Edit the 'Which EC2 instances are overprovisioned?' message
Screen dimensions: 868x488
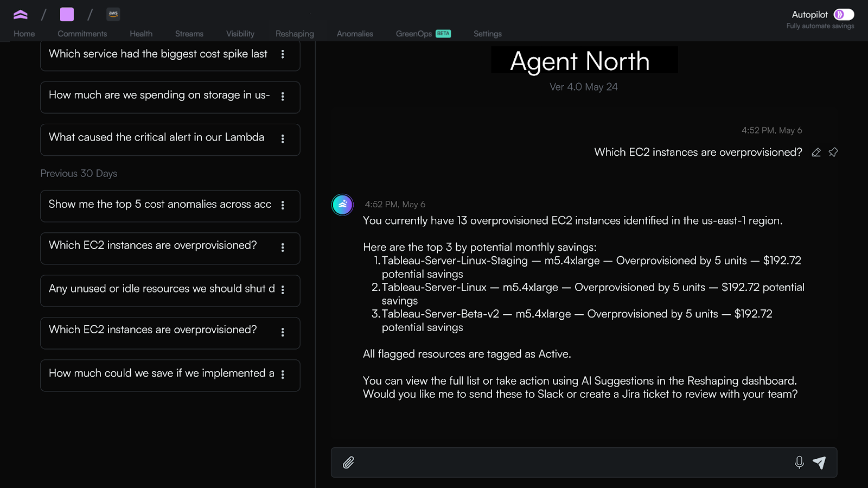pyautogui.click(x=816, y=153)
